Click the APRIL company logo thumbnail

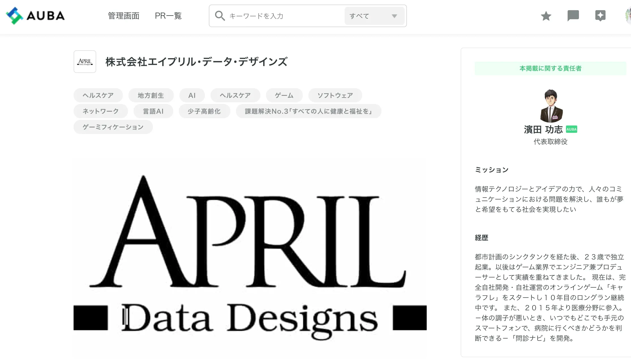click(x=85, y=62)
